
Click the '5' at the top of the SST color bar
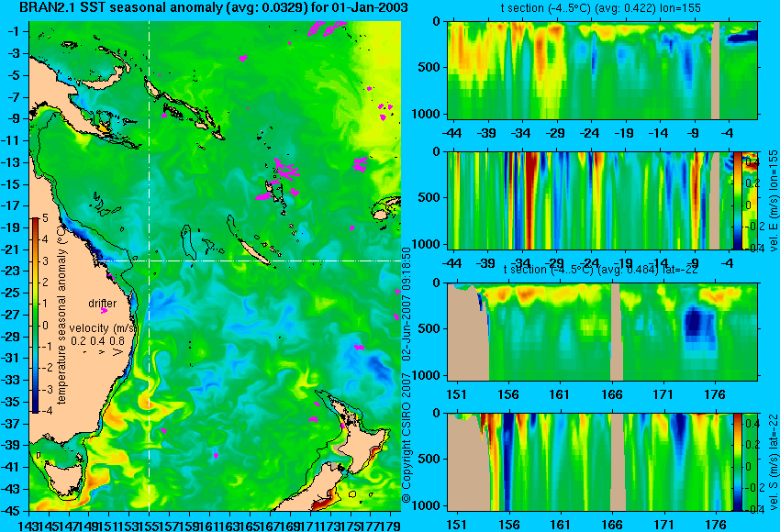click(45, 218)
